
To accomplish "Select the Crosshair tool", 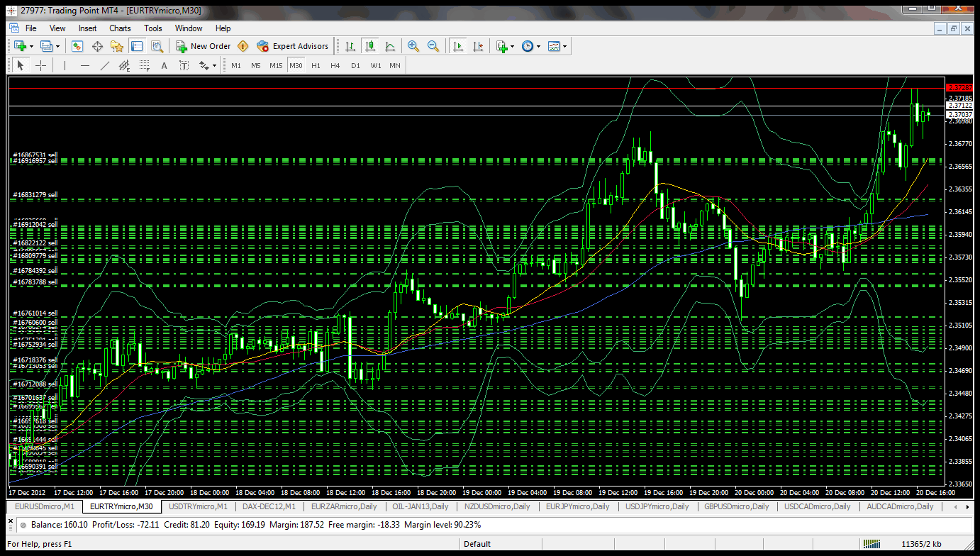I will click(x=41, y=65).
